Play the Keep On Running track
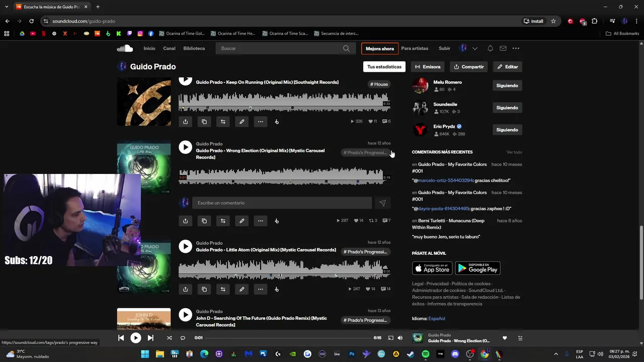Image resolution: width=644 pixels, height=362 pixels. [x=186, y=80]
